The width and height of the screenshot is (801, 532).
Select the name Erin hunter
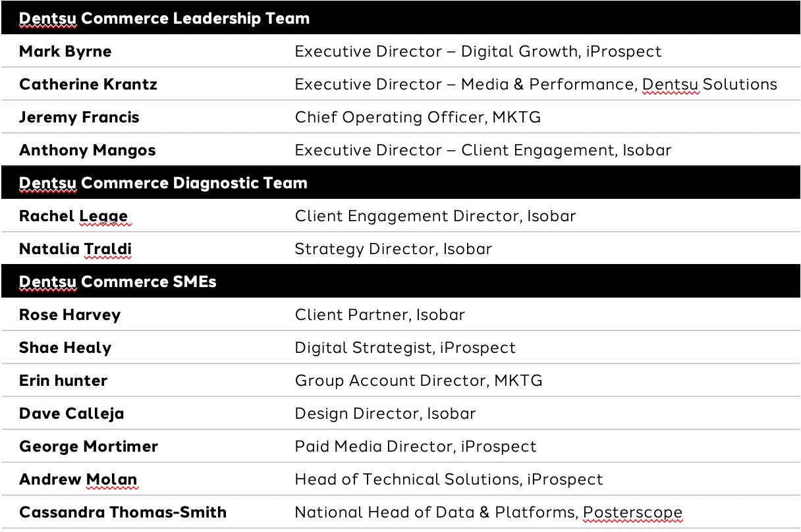(x=63, y=381)
